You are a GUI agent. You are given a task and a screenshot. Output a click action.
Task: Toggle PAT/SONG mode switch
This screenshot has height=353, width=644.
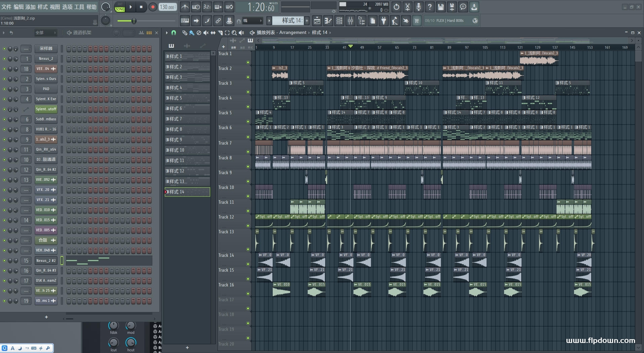tap(120, 7)
